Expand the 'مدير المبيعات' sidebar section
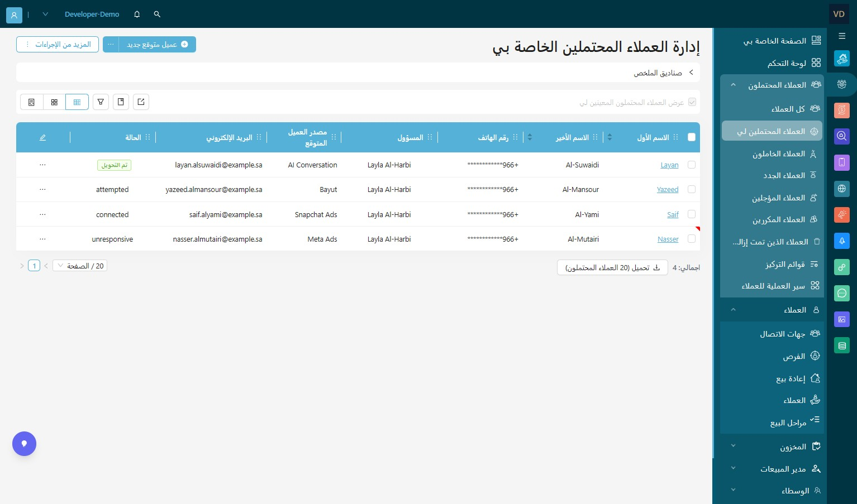The image size is (857, 504). [733, 469]
